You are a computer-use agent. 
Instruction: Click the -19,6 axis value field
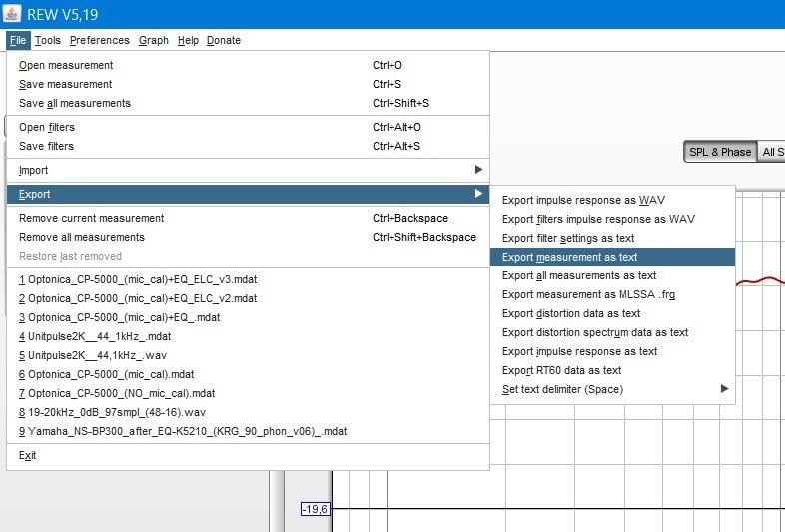click(x=315, y=509)
